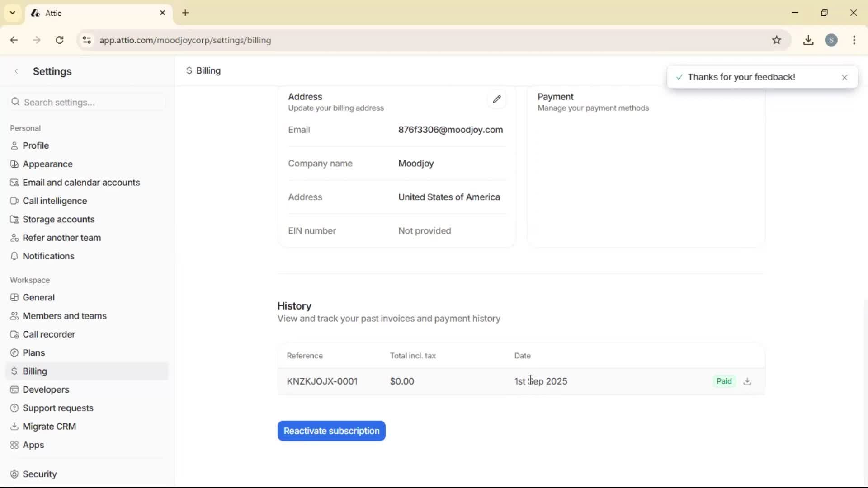Bookmark this page with the star icon

coord(777,40)
